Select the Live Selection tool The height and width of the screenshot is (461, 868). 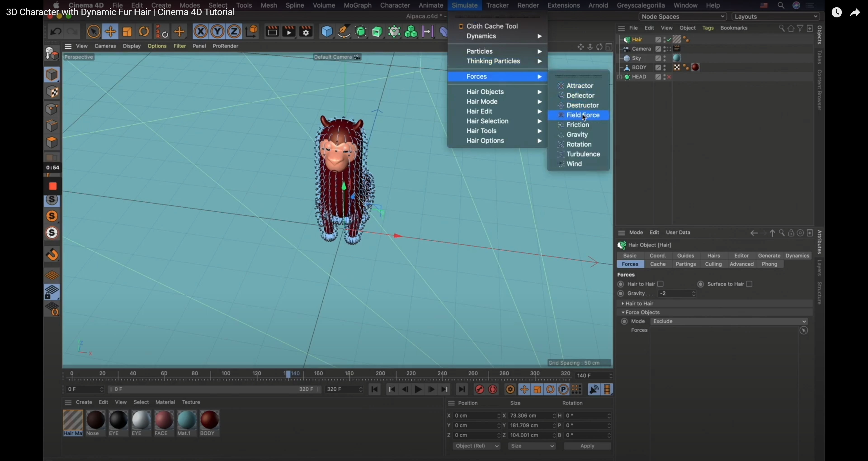94,32
